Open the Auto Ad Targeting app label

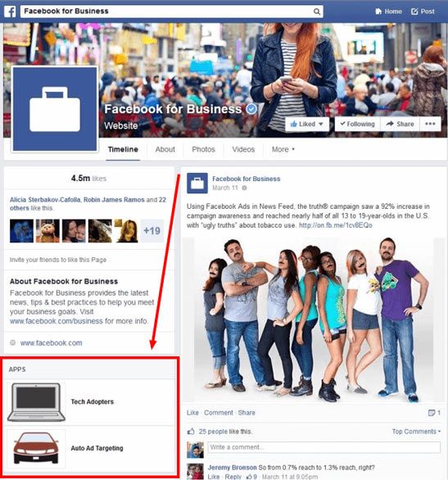[x=97, y=448]
